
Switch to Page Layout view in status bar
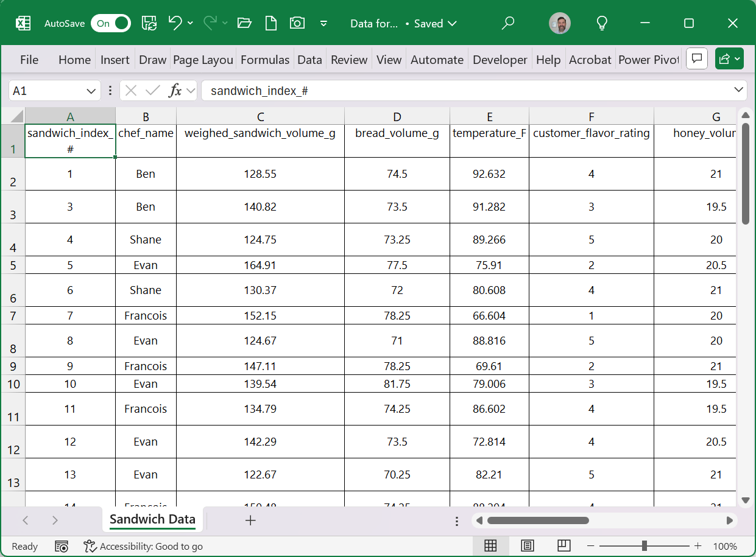click(x=528, y=545)
